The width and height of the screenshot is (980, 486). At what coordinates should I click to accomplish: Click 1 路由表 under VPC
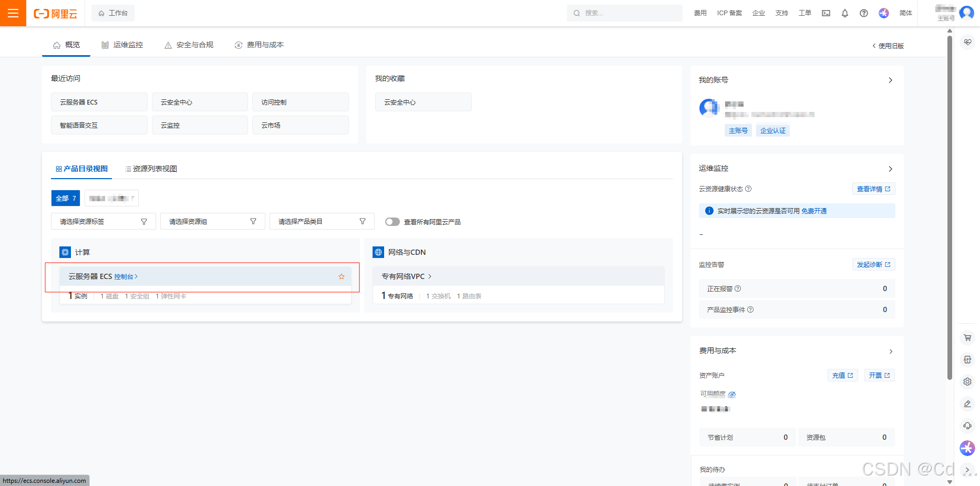pos(469,296)
